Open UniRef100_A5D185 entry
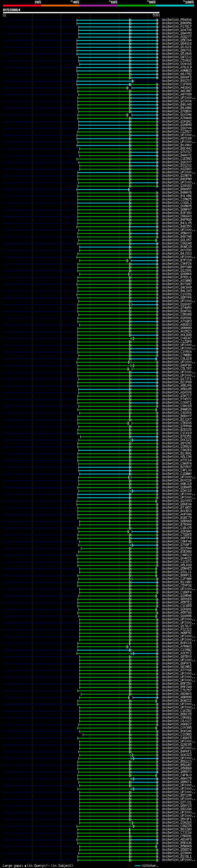Screen dimensions: 197x868 pyautogui.click(x=177, y=389)
